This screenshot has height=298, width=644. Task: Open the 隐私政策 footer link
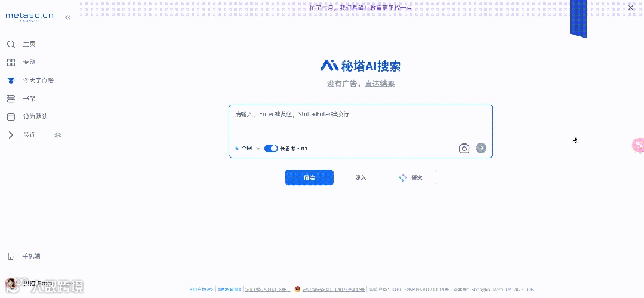tap(229, 290)
